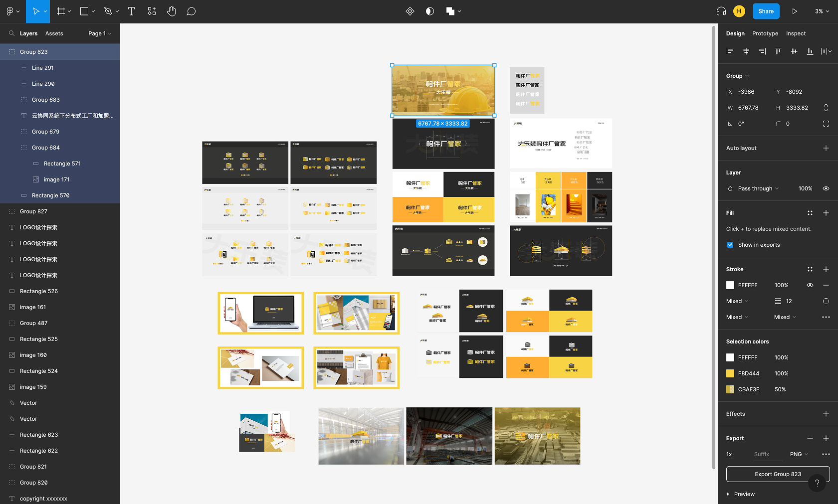Screen dimensions: 838x504
Task: Select the Rectangle shape tool
Action: pyautogui.click(x=84, y=11)
